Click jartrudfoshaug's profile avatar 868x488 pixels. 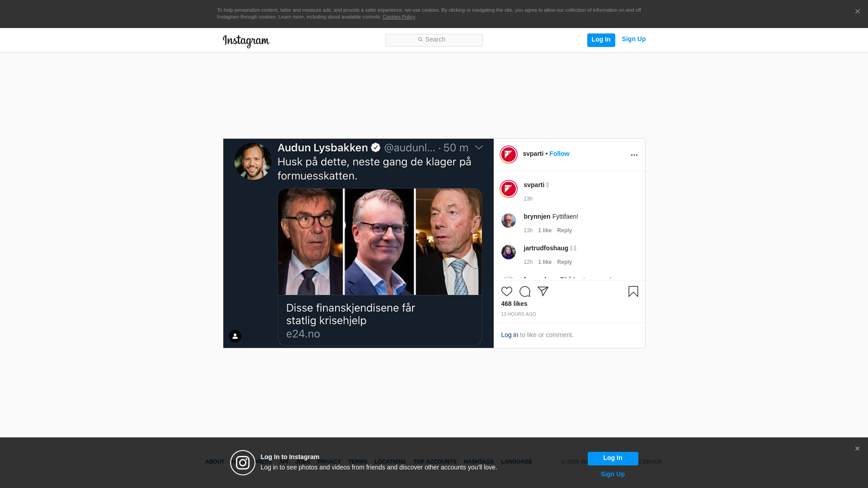click(x=509, y=252)
